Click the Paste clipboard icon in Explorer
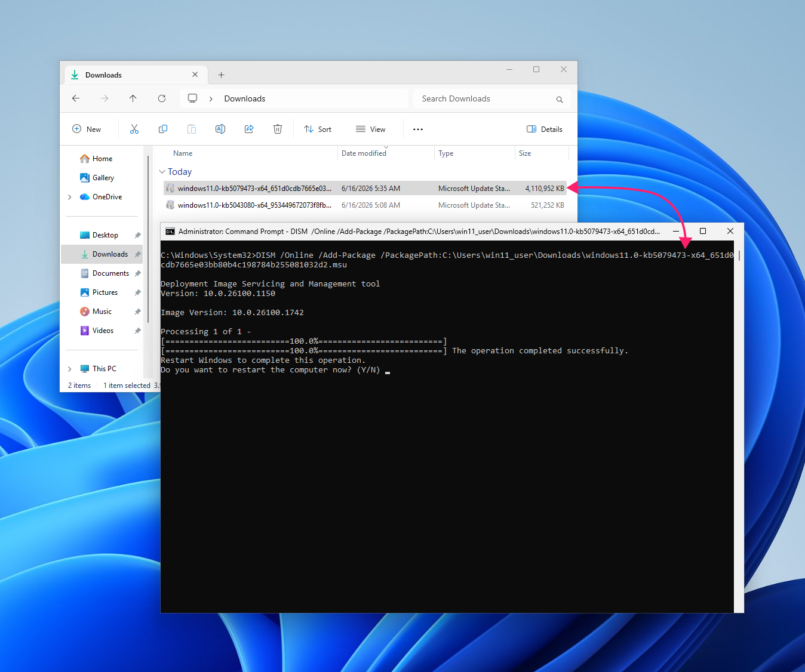Screen dimensions: 805x672 coord(191,129)
